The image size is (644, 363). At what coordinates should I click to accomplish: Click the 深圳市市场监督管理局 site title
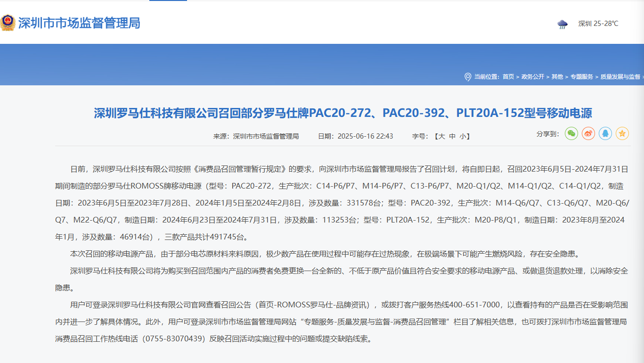(79, 23)
